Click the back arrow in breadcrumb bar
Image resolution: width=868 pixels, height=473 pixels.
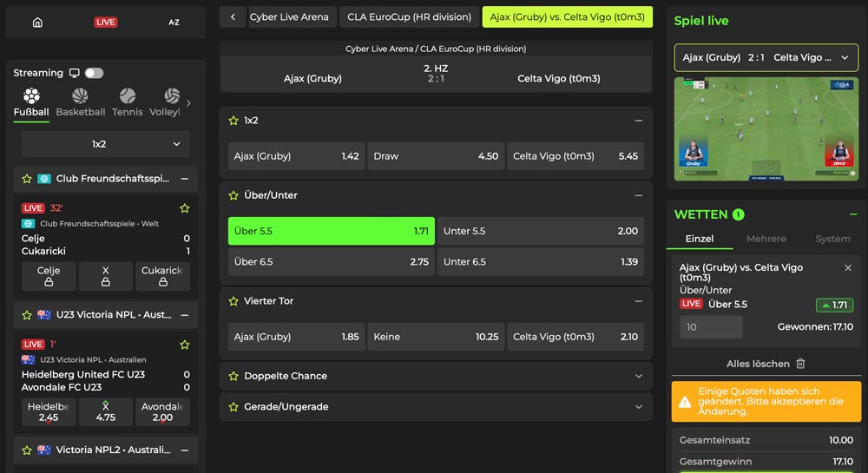[233, 17]
